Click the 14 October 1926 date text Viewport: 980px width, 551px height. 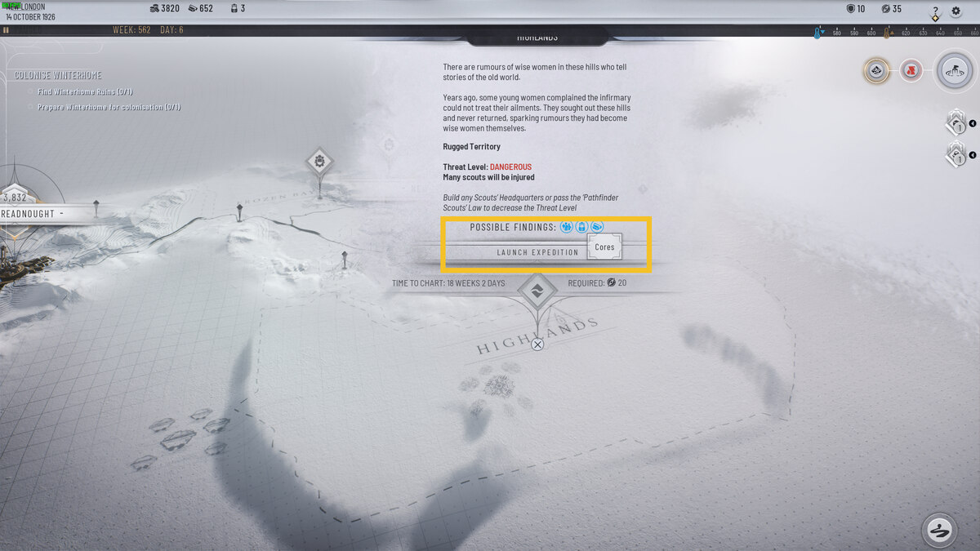pyautogui.click(x=31, y=16)
